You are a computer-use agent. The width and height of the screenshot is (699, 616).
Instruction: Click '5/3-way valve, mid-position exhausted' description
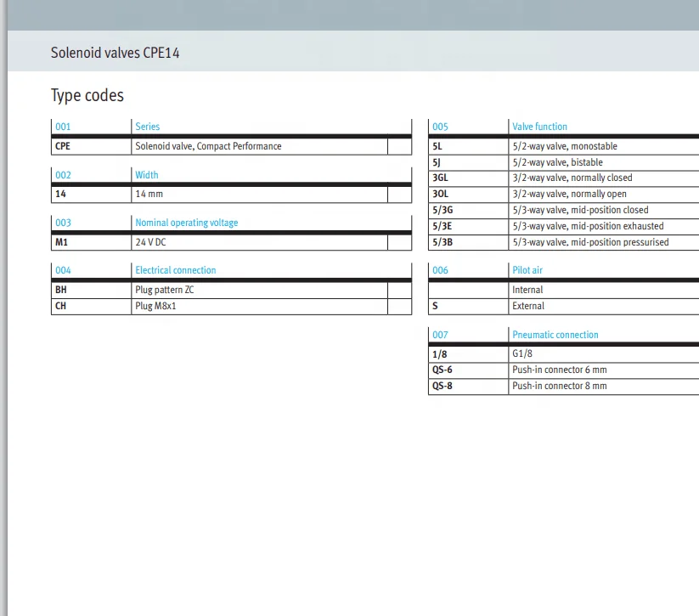[588, 226]
